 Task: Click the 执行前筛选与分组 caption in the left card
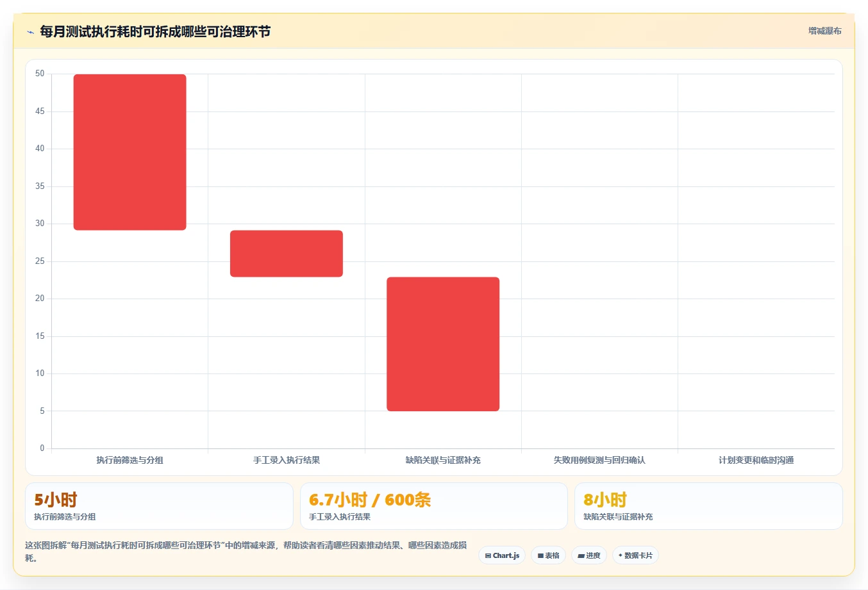click(x=65, y=517)
